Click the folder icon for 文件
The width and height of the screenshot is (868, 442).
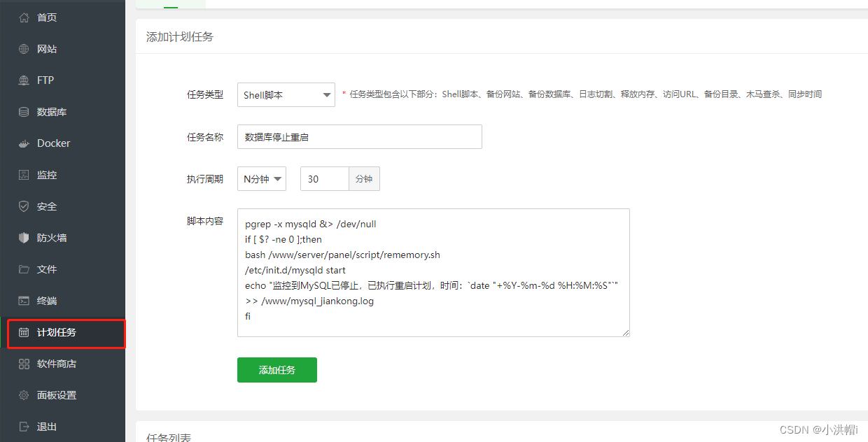(x=24, y=269)
